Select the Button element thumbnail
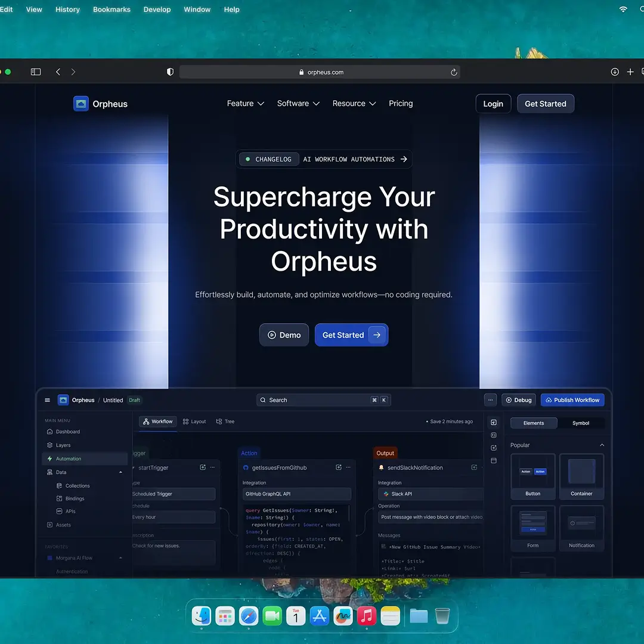Viewport: 644px width, 644px height. point(532,476)
